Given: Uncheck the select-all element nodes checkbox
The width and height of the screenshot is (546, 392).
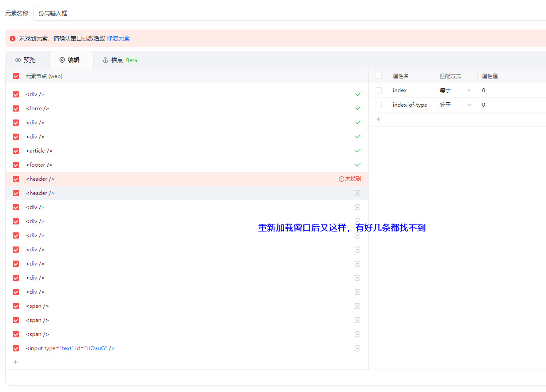Looking at the screenshot, I should coord(16,76).
